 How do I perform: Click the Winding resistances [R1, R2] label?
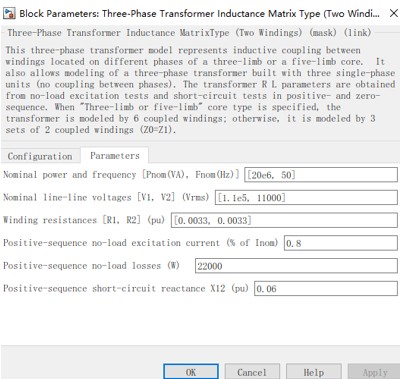click(84, 220)
